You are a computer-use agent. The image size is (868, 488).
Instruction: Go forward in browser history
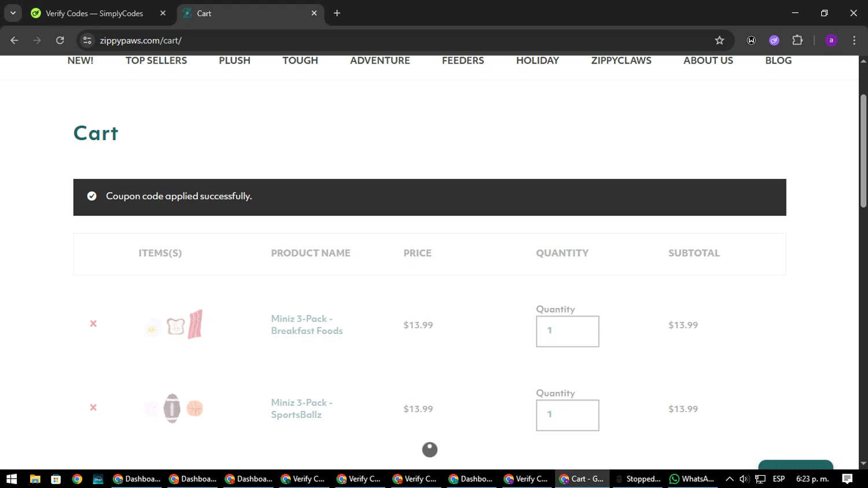click(37, 41)
